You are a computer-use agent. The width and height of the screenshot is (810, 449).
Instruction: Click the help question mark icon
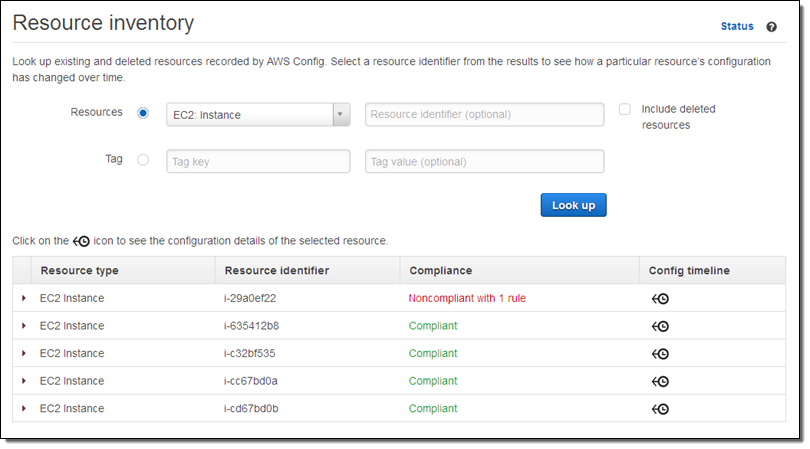[771, 27]
